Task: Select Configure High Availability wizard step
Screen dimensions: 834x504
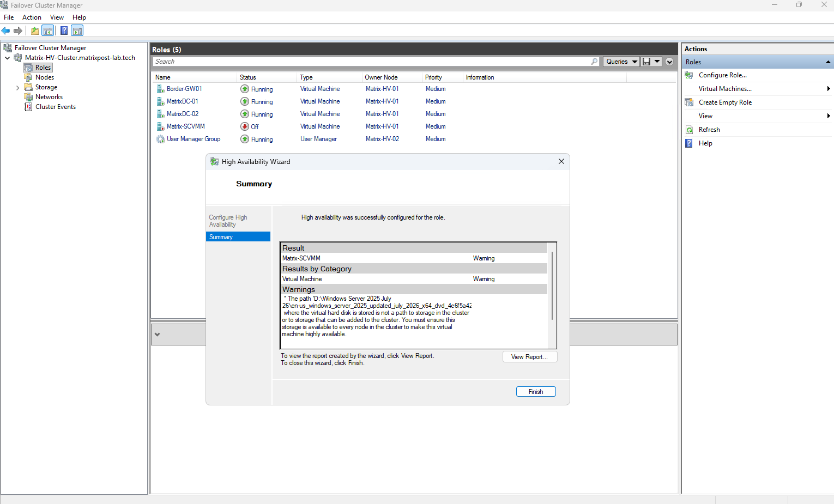Action: tap(228, 221)
